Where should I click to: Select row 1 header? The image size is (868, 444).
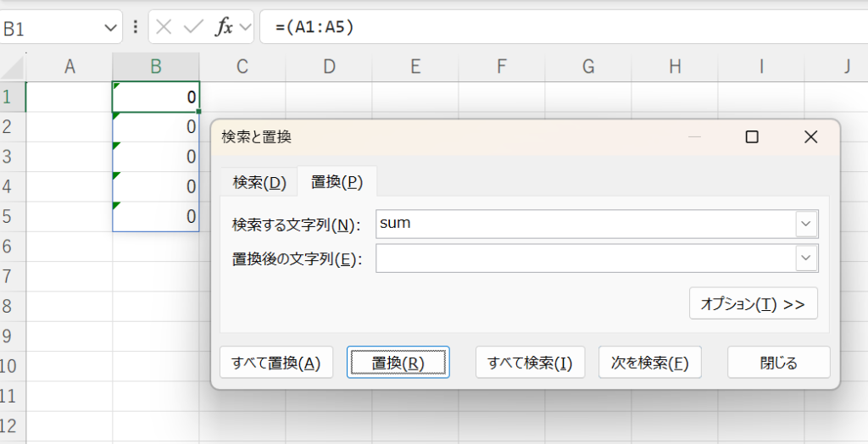click(x=12, y=97)
